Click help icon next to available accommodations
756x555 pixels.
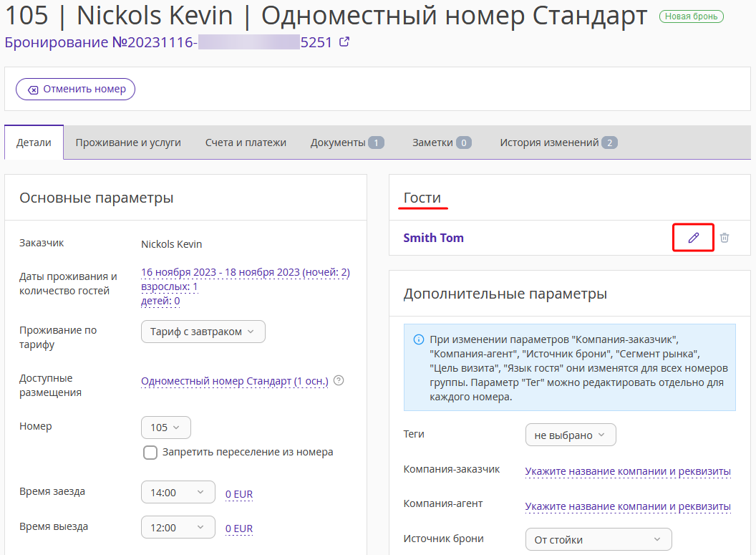coord(339,380)
